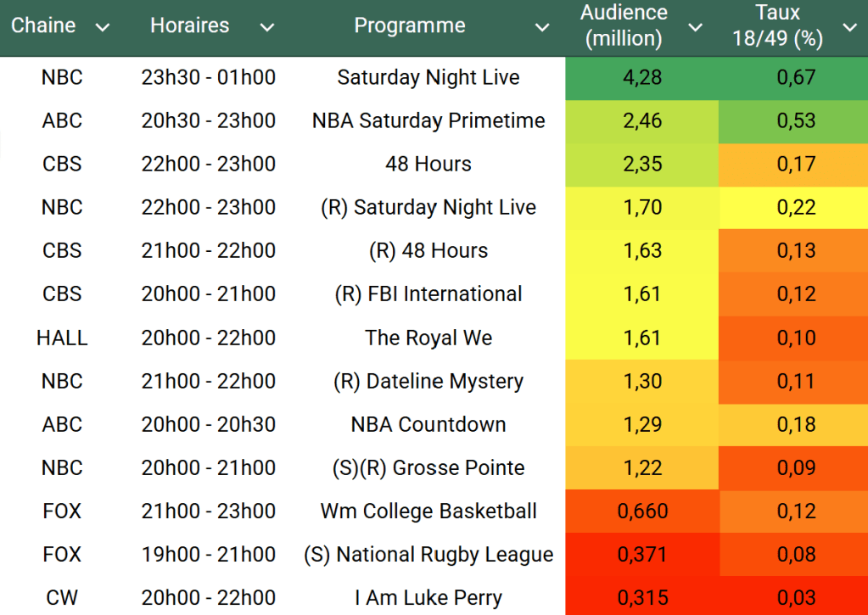Select the HALL channel cell

(x=62, y=338)
